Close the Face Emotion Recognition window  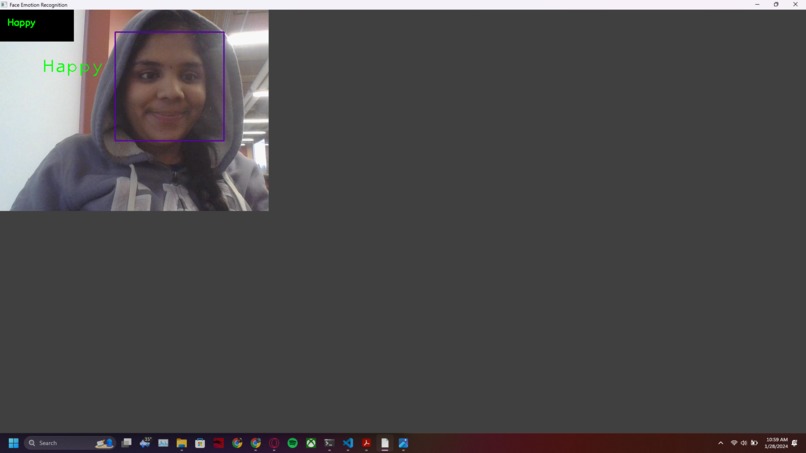click(795, 5)
